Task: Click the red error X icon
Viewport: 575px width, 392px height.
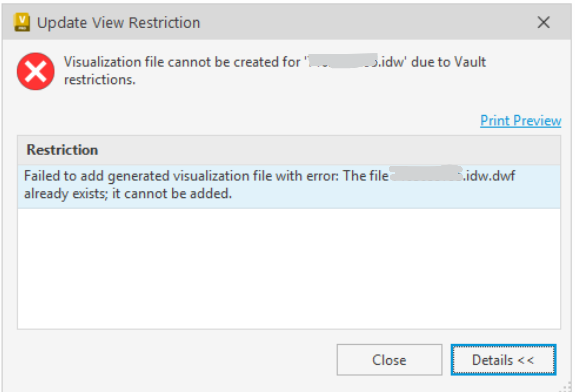Action: coord(36,71)
